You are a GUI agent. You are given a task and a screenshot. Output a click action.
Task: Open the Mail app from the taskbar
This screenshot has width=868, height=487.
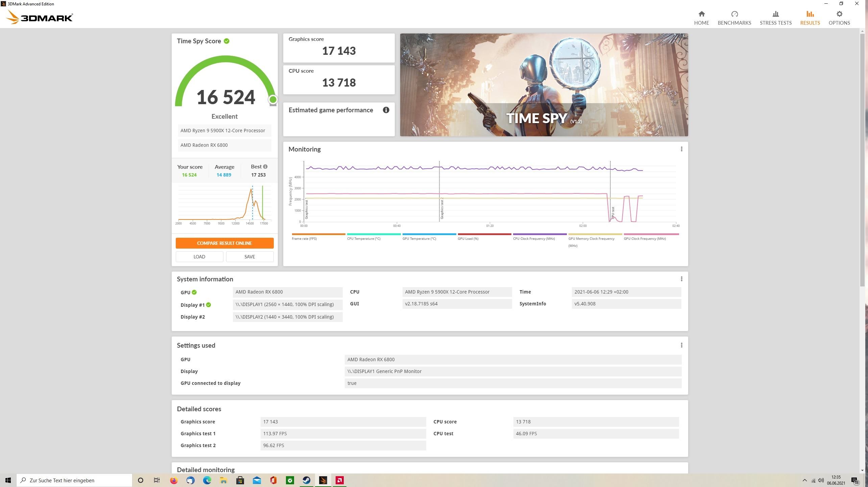257,480
